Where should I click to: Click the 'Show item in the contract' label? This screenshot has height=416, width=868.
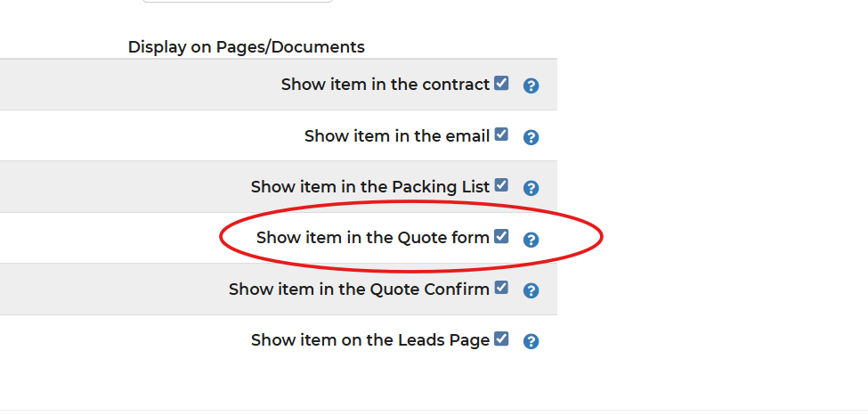click(x=385, y=85)
